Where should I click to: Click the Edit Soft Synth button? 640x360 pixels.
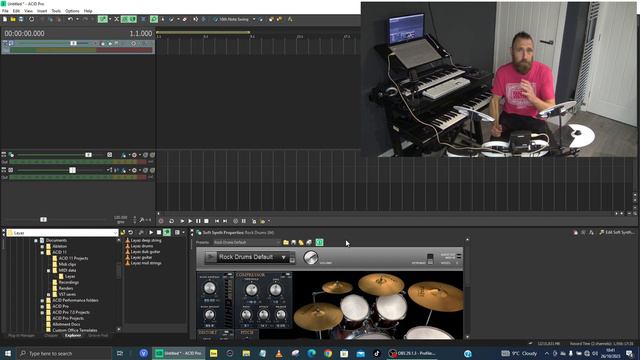point(616,233)
